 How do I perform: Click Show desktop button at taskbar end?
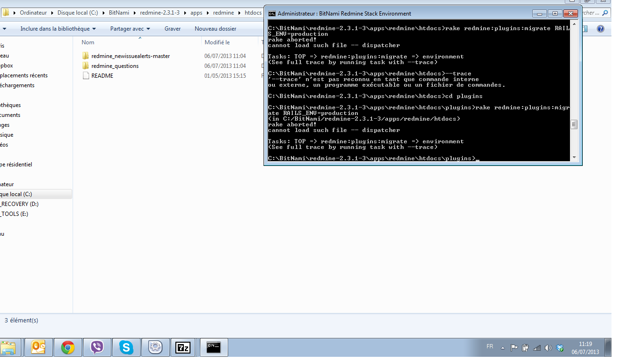(608, 348)
